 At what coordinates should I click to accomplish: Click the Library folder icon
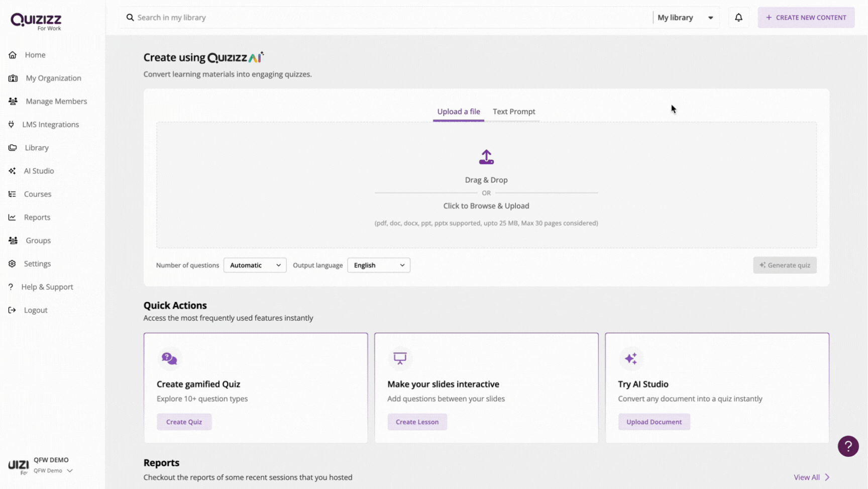click(x=13, y=148)
